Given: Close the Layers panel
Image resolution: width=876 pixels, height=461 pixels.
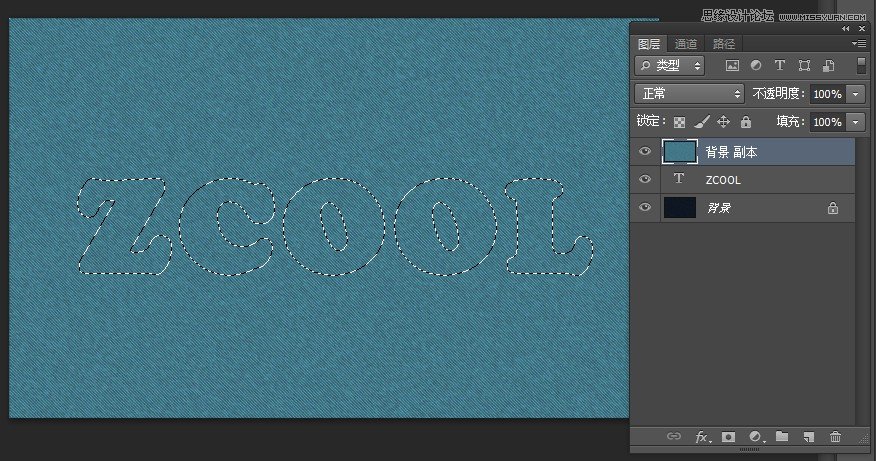Looking at the screenshot, I should point(861,29).
